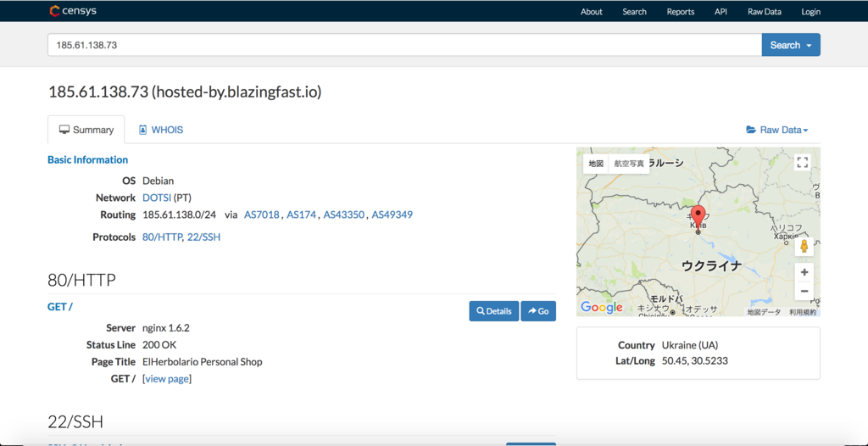Open Search from the top navigation

coord(634,12)
